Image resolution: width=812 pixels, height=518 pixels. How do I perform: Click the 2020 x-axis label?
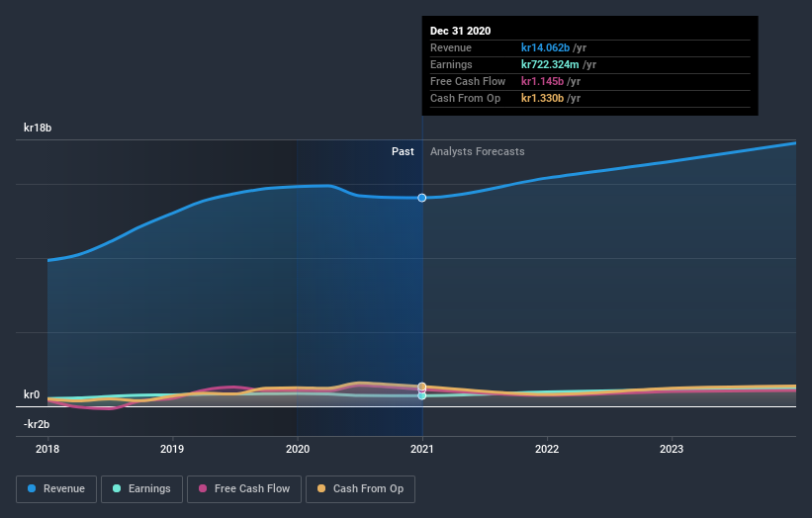coord(298,449)
